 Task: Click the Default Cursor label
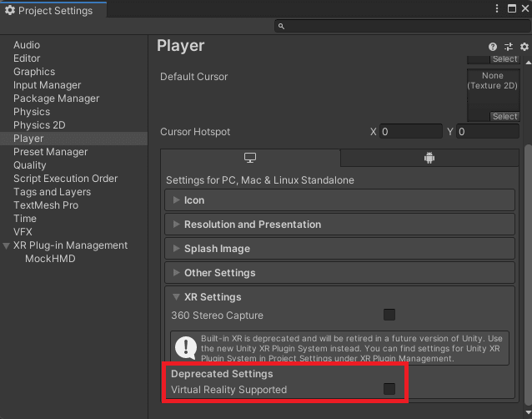click(193, 77)
